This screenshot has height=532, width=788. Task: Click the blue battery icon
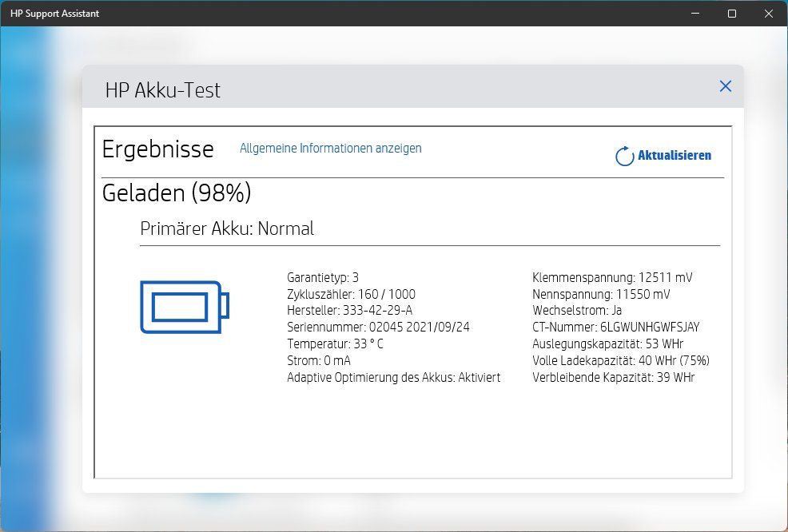(x=185, y=307)
